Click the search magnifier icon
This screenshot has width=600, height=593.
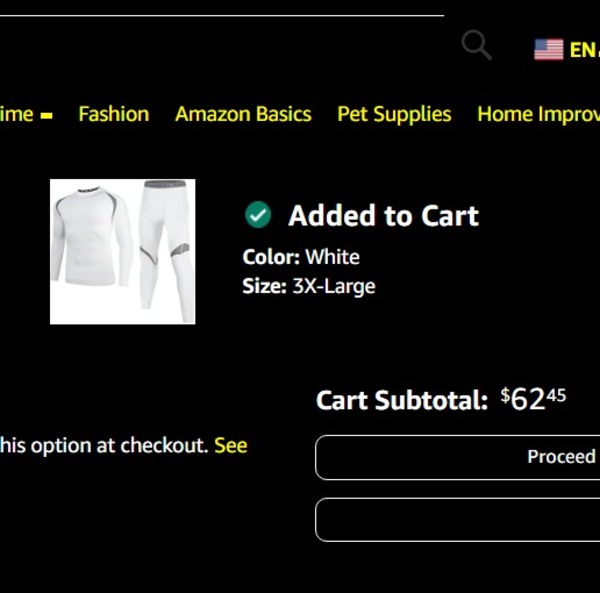[476, 45]
